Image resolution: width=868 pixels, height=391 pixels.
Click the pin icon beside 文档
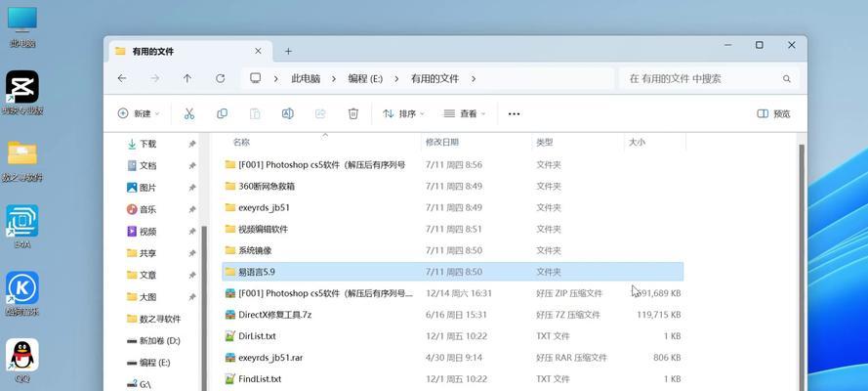click(192, 165)
